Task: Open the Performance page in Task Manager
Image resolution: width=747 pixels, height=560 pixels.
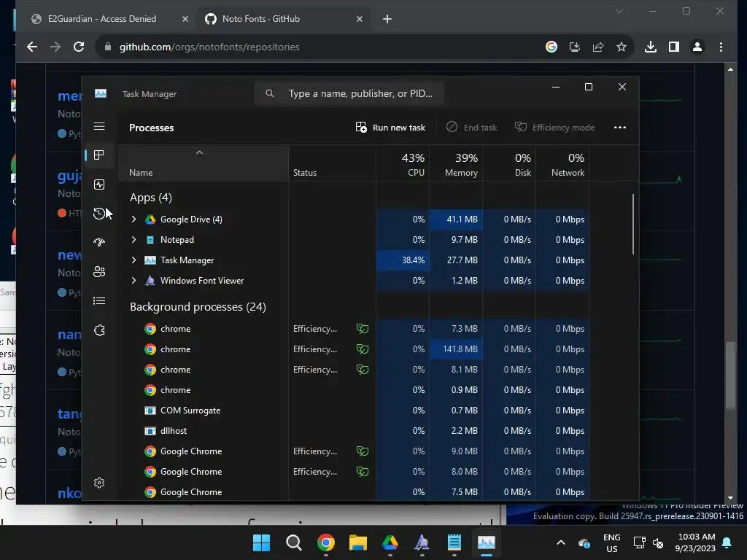Action: [x=99, y=184]
